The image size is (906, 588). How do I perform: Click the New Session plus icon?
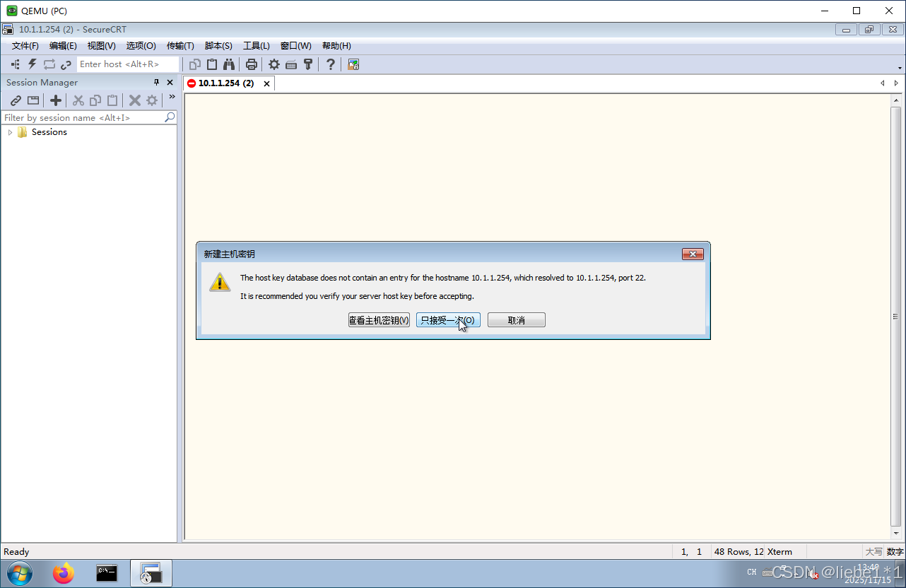pos(56,100)
